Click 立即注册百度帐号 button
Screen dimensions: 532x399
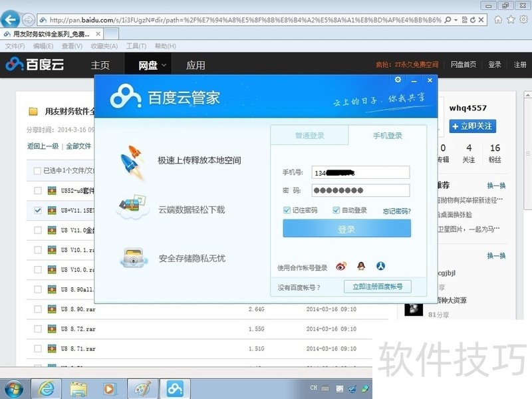point(377,287)
